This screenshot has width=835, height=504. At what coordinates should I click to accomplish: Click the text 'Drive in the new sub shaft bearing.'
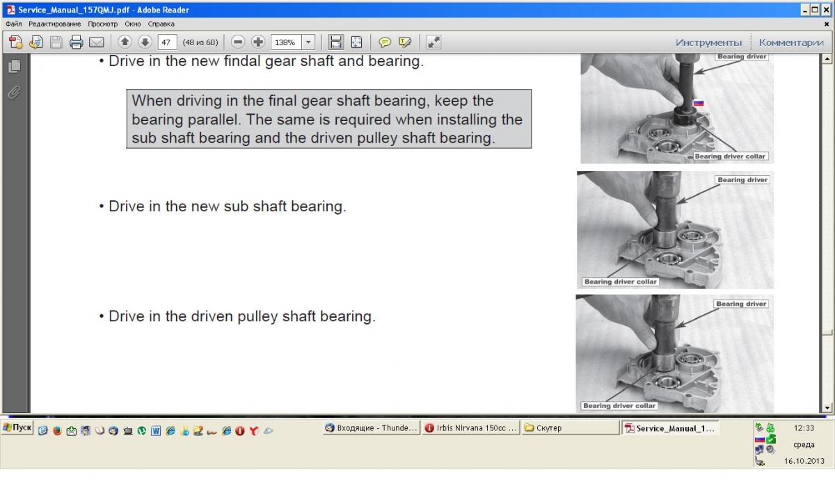pyautogui.click(x=228, y=206)
